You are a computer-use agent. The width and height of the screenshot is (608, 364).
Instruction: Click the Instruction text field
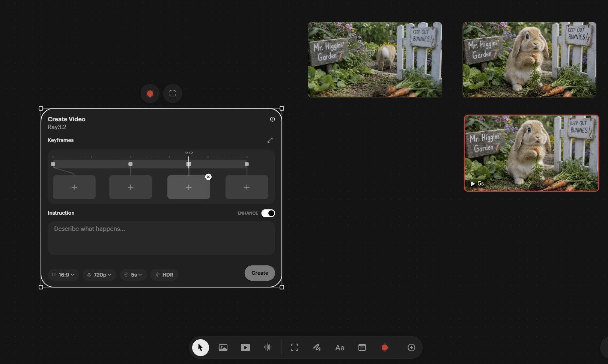tap(161, 238)
